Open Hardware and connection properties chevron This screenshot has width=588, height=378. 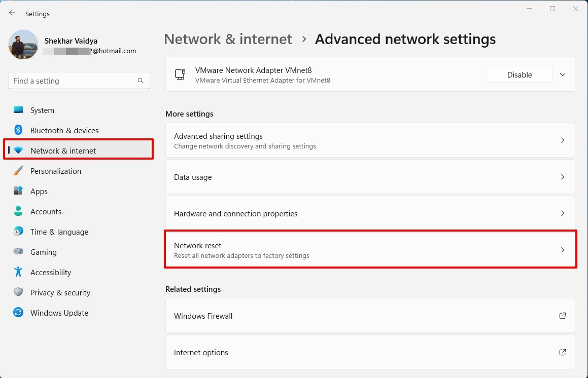tap(563, 213)
